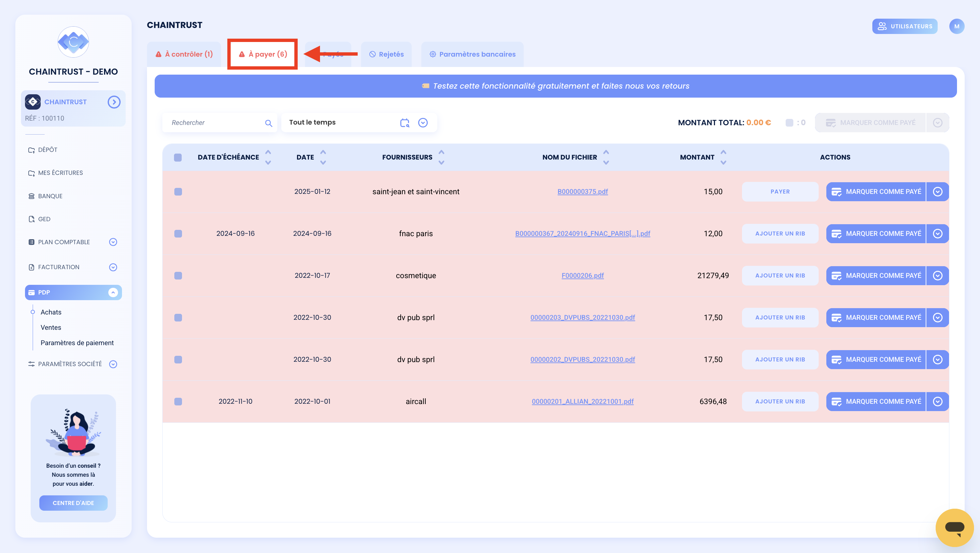Check the 00000202_DVPUBS row checkbox
Screen dimensions: 980x553
click(x=178, y=359)
